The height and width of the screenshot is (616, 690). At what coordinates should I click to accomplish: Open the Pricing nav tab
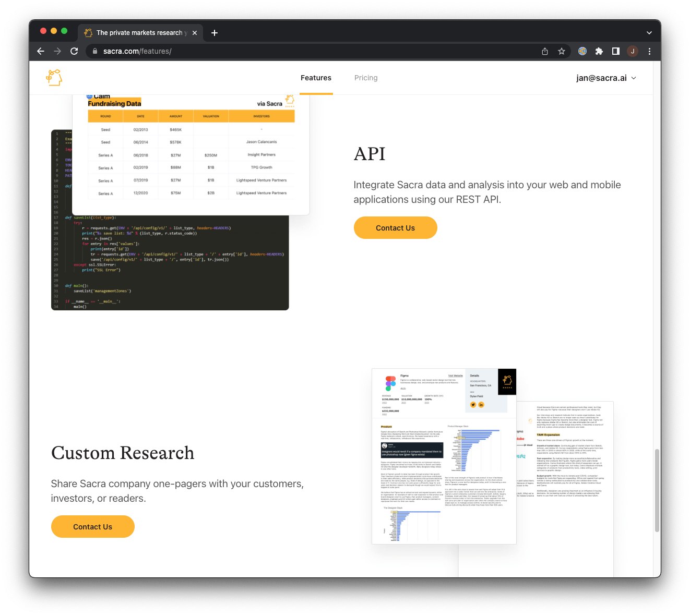click(366, 78)
